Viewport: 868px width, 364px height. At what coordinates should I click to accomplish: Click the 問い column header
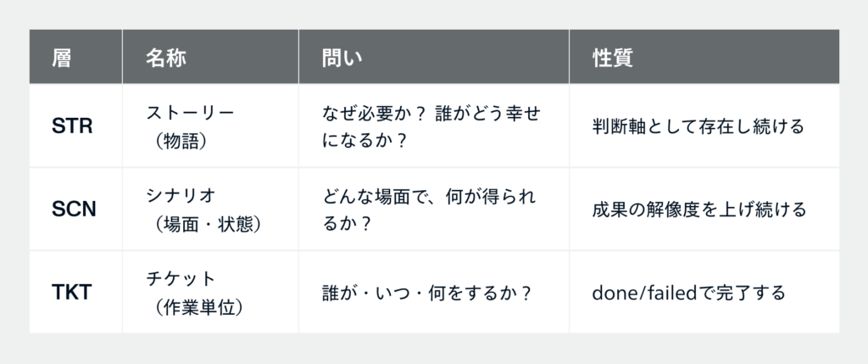point(341,58)
